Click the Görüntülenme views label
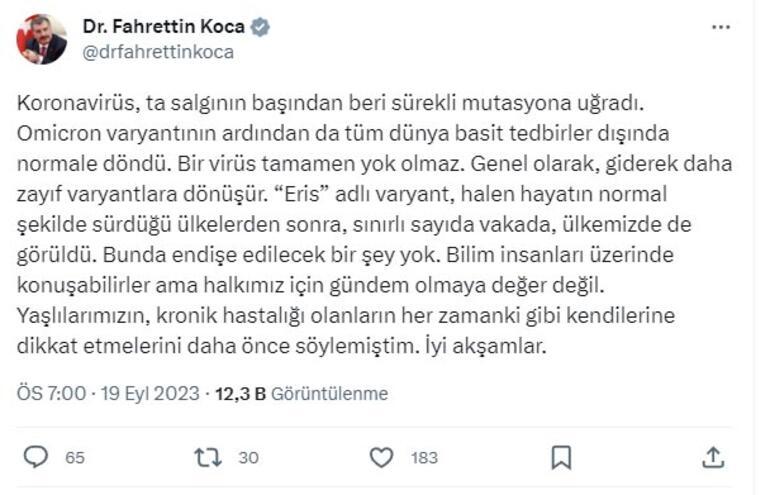The width and height of the screenshot is (770, 495). 330,394
